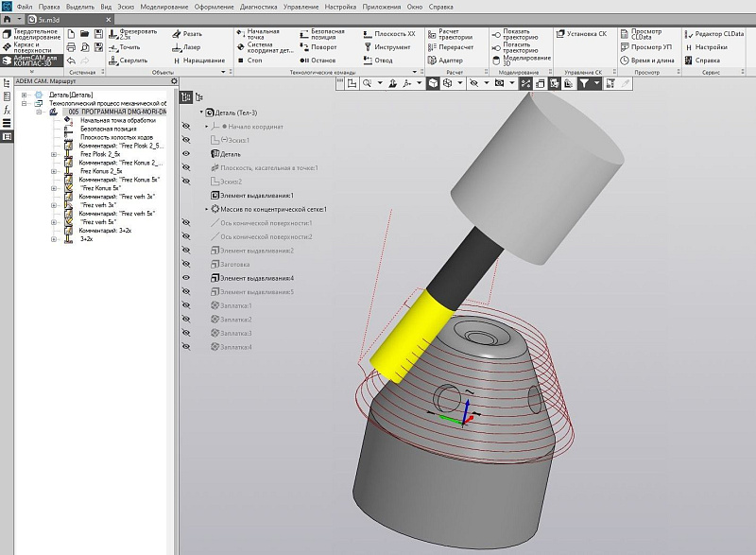Image resolution: width=756 pixels, height=555 pixels.
Task: Choose the Лазер cutting command
Action: pos(189,46)
